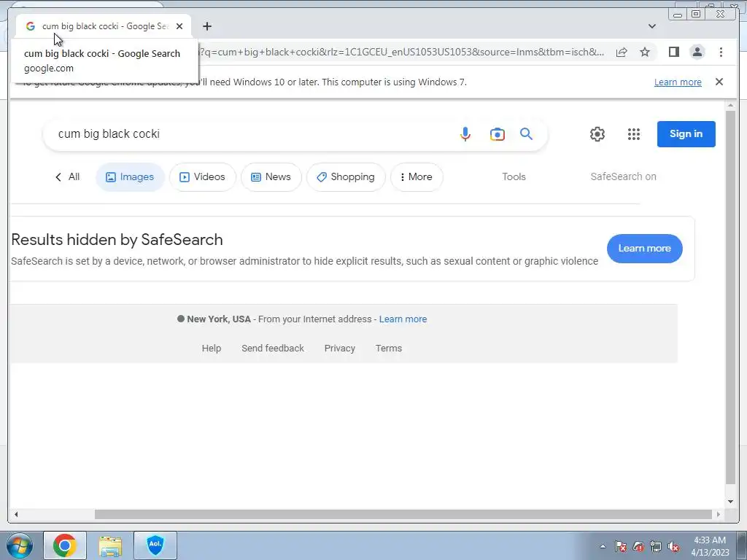Open Send feedback footer link
The height and width of the screenshot is (560, 747).
click(x=273, y=348)
